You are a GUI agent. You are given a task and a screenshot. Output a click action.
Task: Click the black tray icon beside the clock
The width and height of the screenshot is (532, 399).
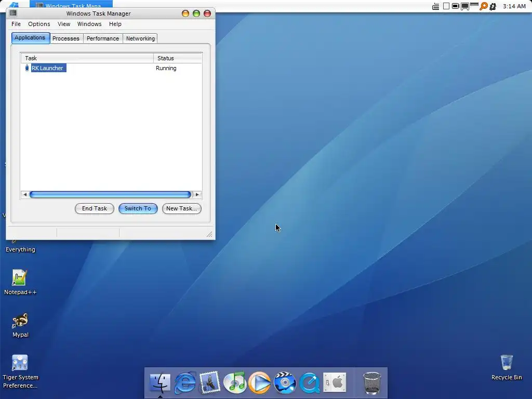click(493, 6)
